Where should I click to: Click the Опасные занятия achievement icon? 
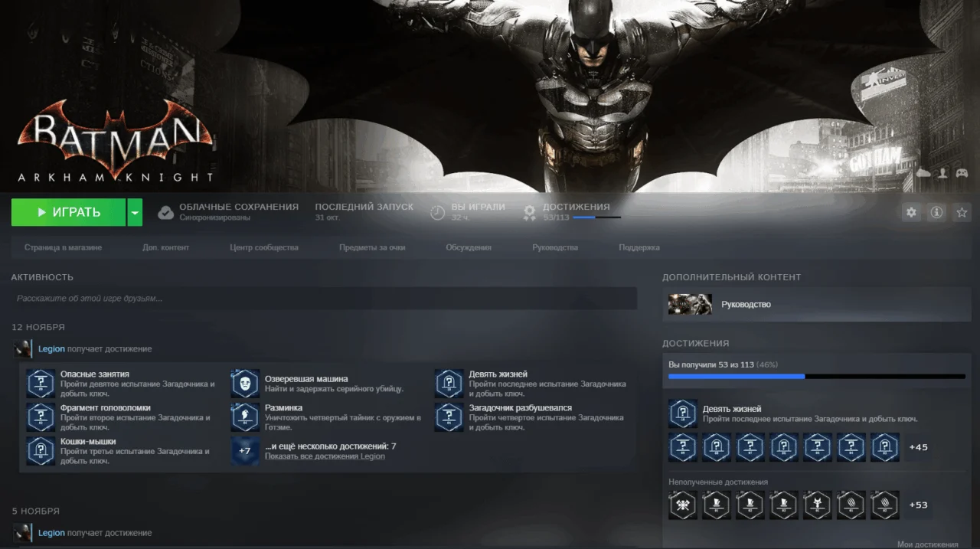point(41,383)
